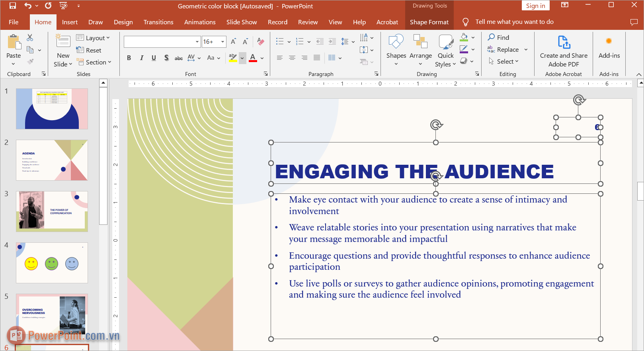Viewport: 644px width, 351px height.
Task: Click the Sign in button
Action: click(535, 6)
